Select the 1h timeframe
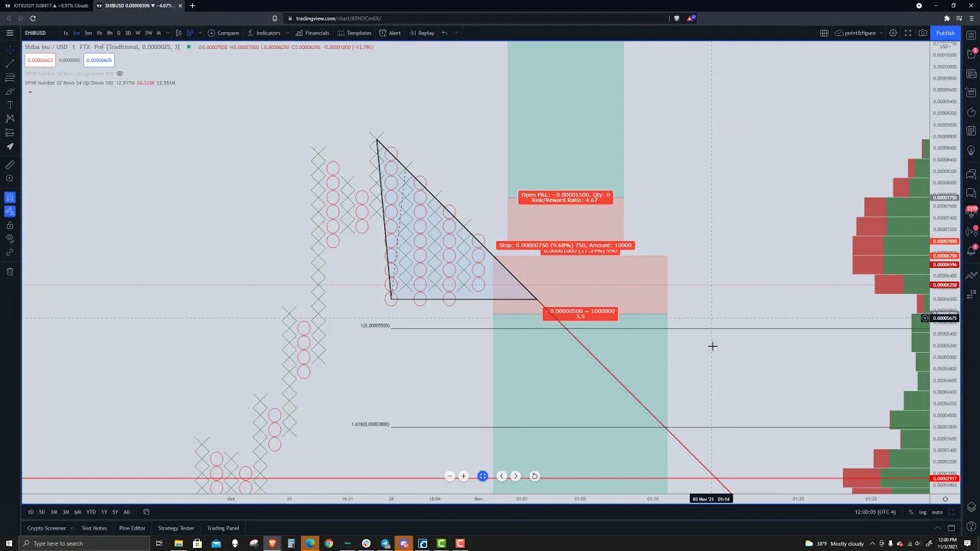 pyautogui.click(x=99, y=33)
